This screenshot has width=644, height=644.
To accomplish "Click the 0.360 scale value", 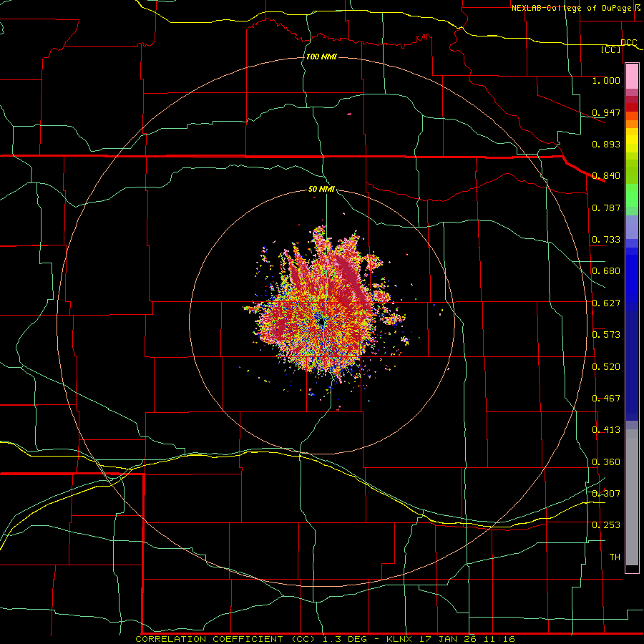I will tap(606, 462).
